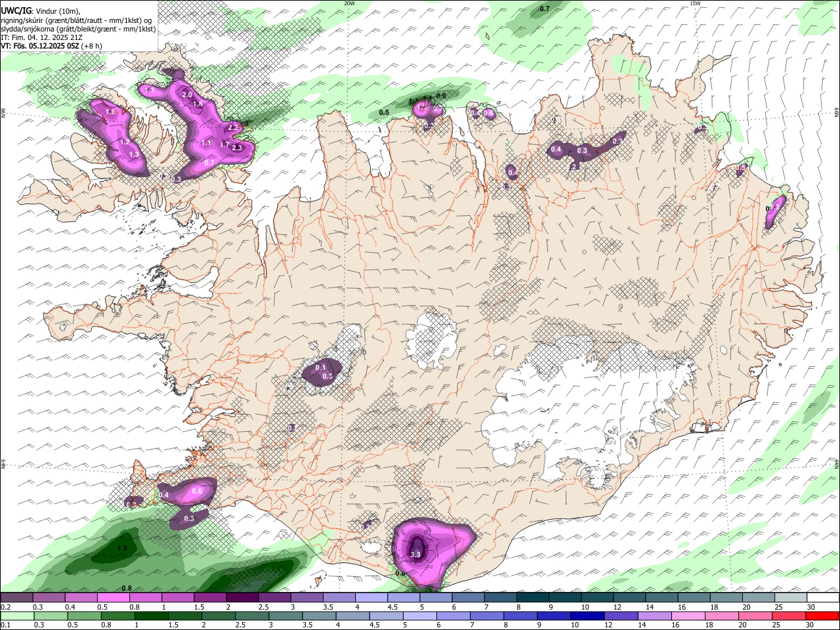840x630 pixels.
Task: Click the lavender swatch between 4 and 4.5, upper scale
Action: pos(371,598)
